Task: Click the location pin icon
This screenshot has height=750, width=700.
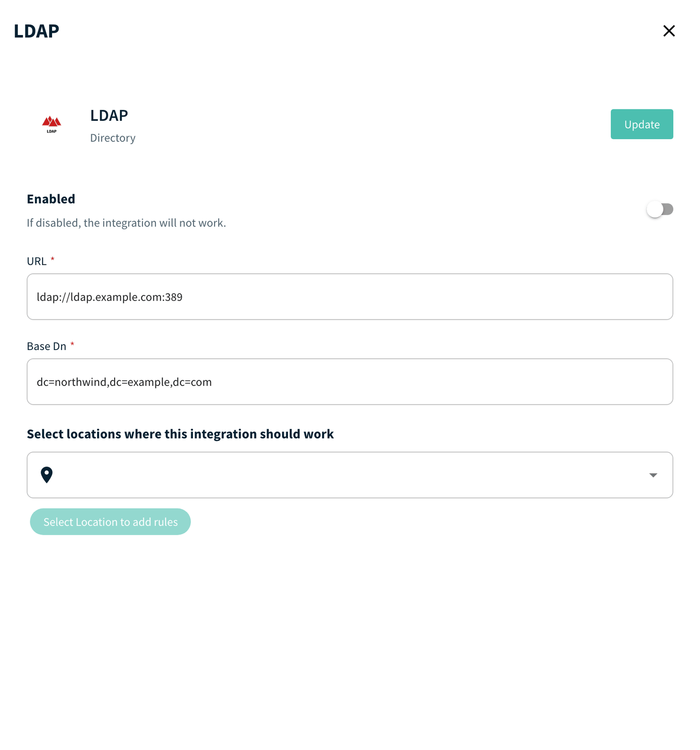Action: (x=46, y=475)
